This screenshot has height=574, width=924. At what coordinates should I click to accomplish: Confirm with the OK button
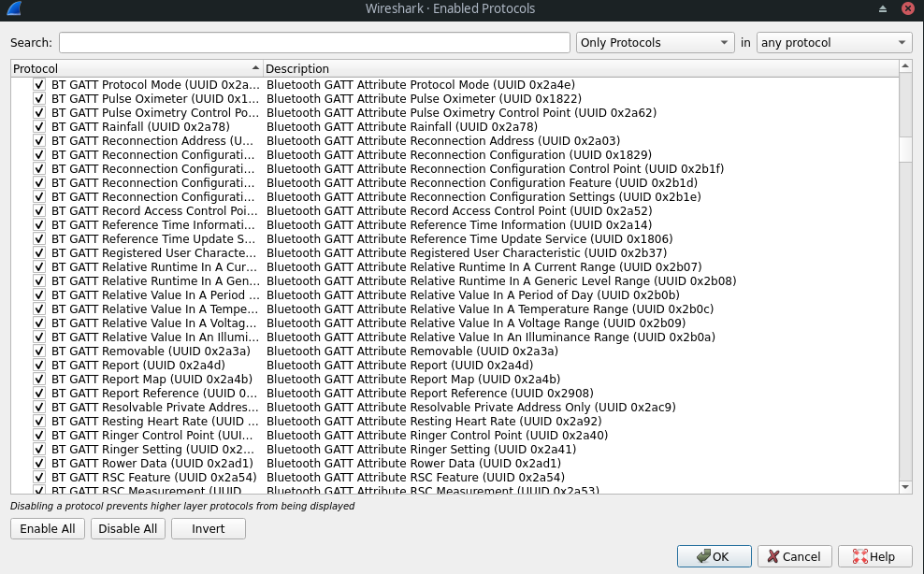coord(715,556)
